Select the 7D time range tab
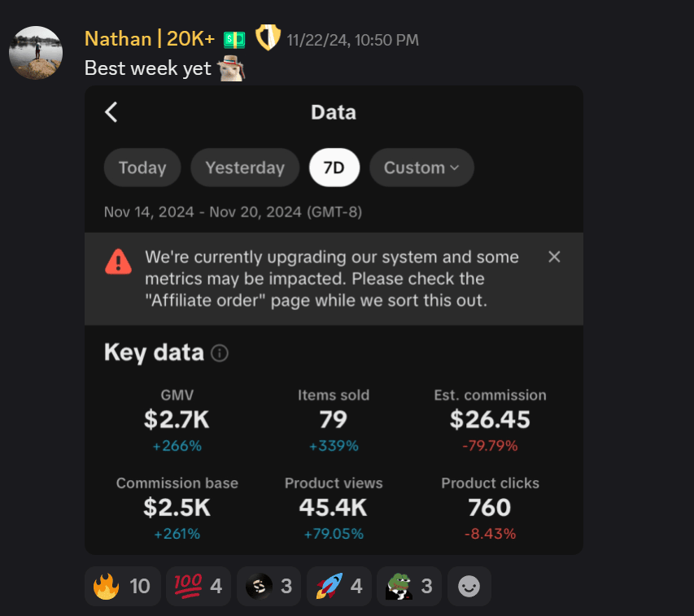Screen dimensions: 694x616 (334, 168)
